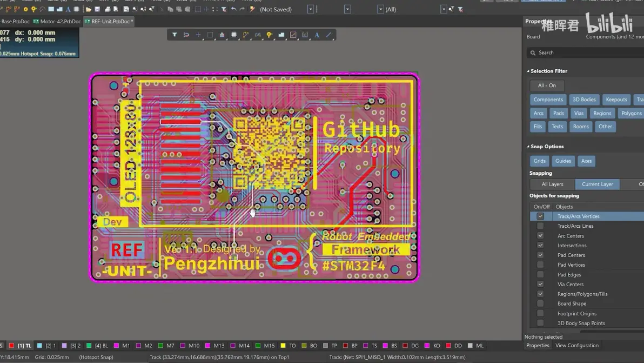Select the place string 'A' tool in floating toolbar
The image size is (644, 363).
click(x=317, y=35)
